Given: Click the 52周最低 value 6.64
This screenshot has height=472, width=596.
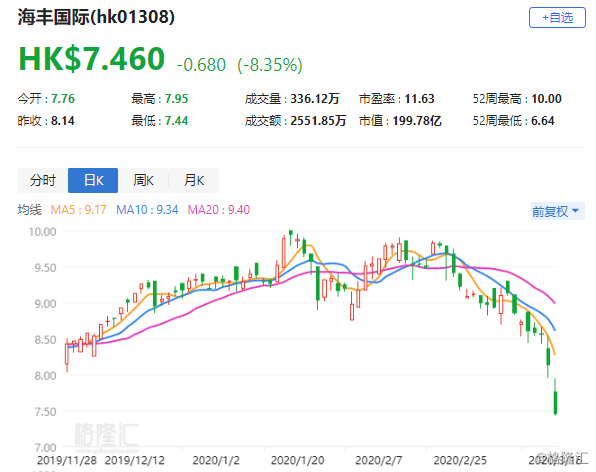Looking at the screenshot, I should 543,121.
